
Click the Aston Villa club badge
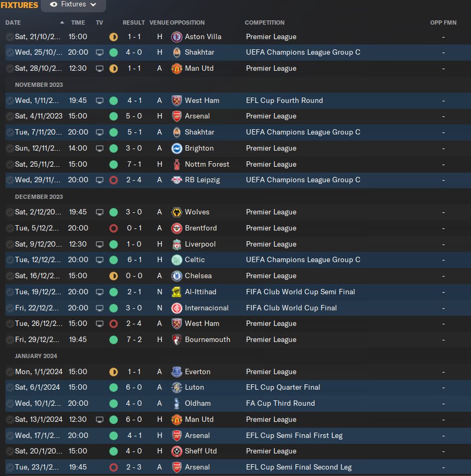point(177,37)
